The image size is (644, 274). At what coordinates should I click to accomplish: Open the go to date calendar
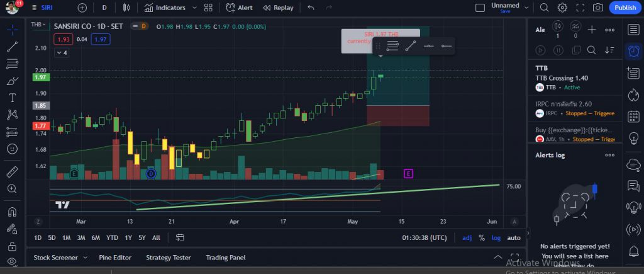click(180, 238)
